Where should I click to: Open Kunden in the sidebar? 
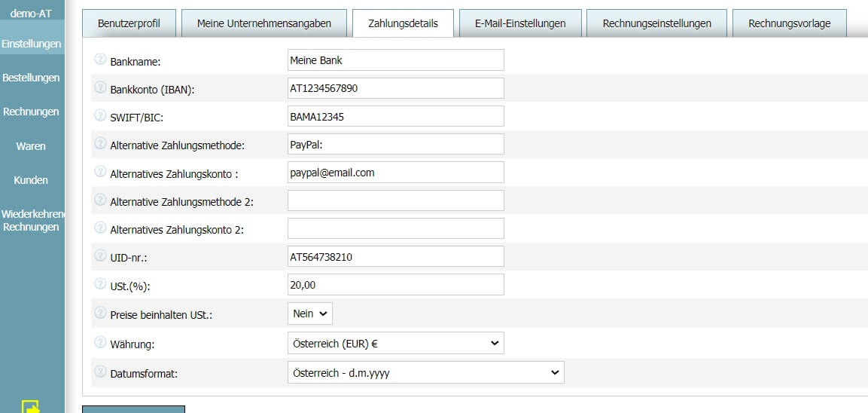point(32,180)
